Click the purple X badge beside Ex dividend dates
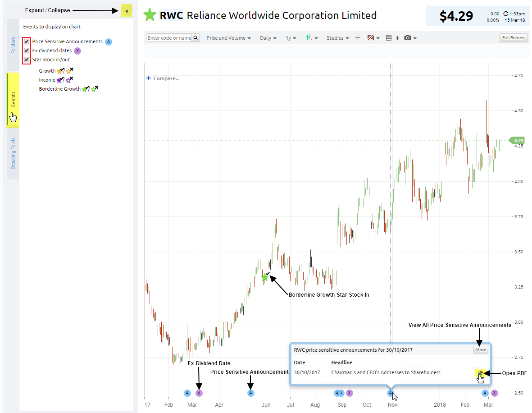The image size is (532, 413). [x=77, y=50]
